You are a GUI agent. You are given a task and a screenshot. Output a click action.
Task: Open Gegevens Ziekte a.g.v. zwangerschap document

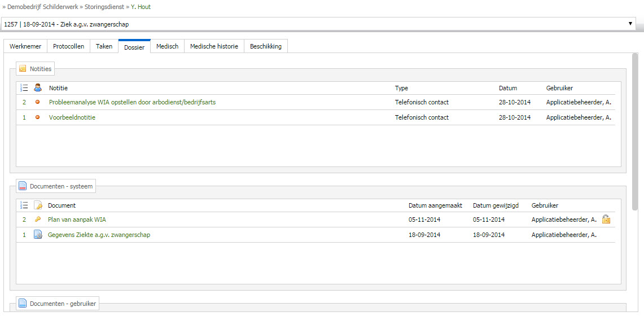tap(99, 235)
